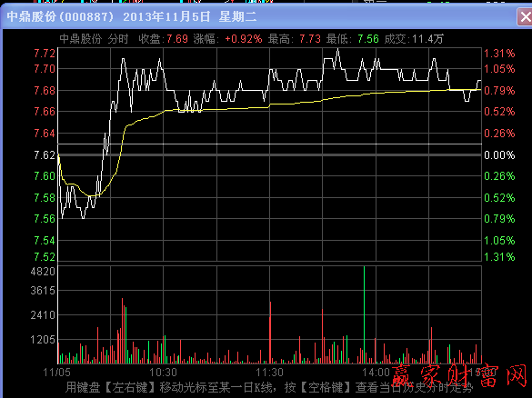The image size is (532, 398).
Task: Select the 14:00 time axis marker
Action: (x=376, y=373)
